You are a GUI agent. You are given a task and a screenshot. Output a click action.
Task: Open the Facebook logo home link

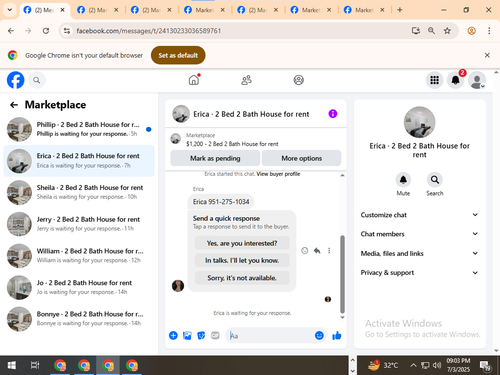pyautogui.click(x=15, y=80)
